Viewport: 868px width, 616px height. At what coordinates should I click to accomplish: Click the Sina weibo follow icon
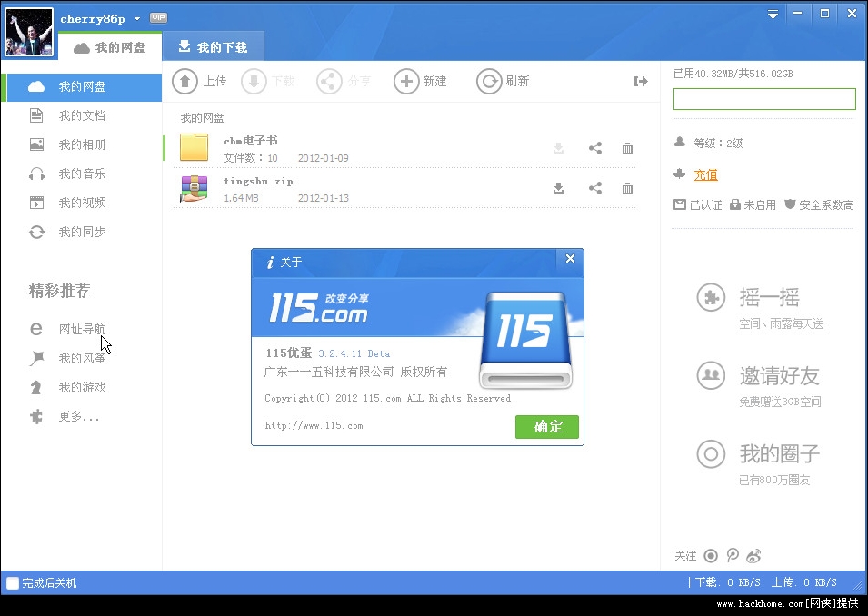[753, 556]
